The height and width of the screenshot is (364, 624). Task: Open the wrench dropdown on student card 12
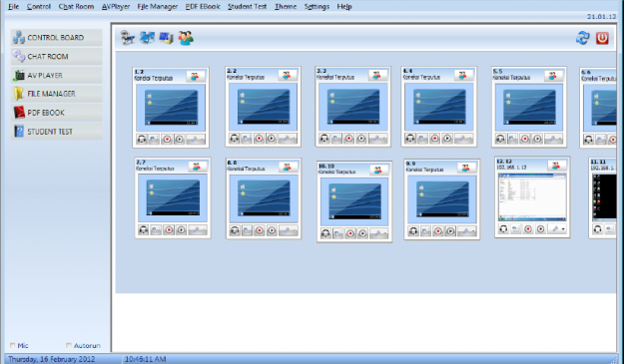point(557,229)
